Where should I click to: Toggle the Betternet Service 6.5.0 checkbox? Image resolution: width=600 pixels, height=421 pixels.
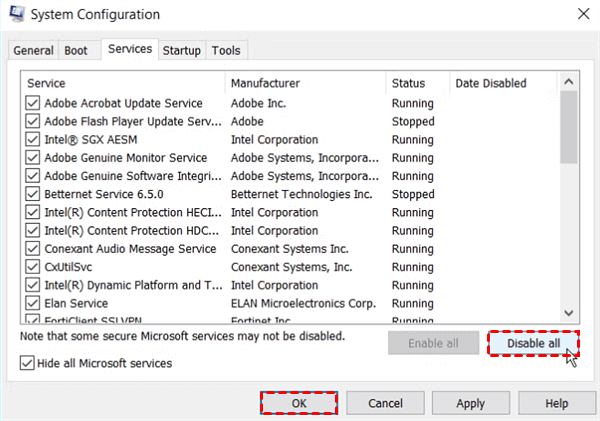33,194
